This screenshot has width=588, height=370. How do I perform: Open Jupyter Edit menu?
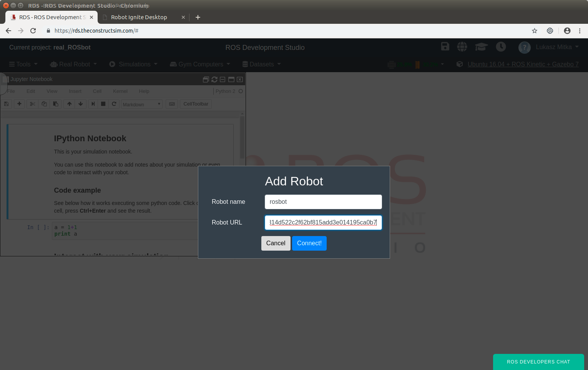(x=31, y=91)
